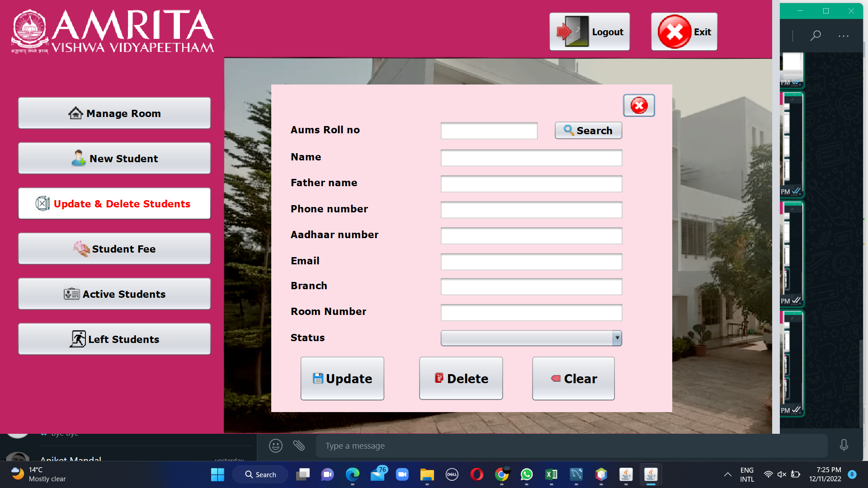Open Left Students section
Image resolution: width=868 pixels, height=488 pixels.
pos(114,339)
